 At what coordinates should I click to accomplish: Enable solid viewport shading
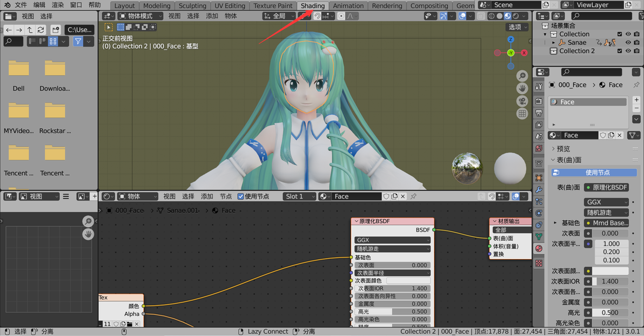pos(499,16)
